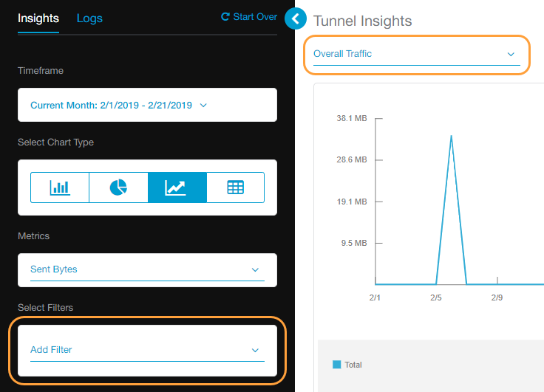Choose the line chart type icon

click(177, 188)
